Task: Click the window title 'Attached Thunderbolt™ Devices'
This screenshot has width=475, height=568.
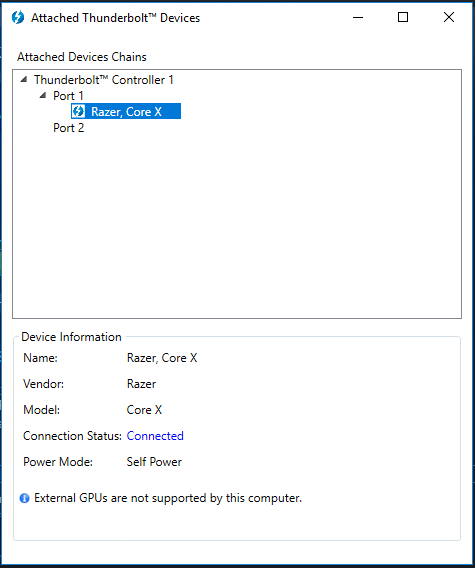Action: [x=116, y=18]
